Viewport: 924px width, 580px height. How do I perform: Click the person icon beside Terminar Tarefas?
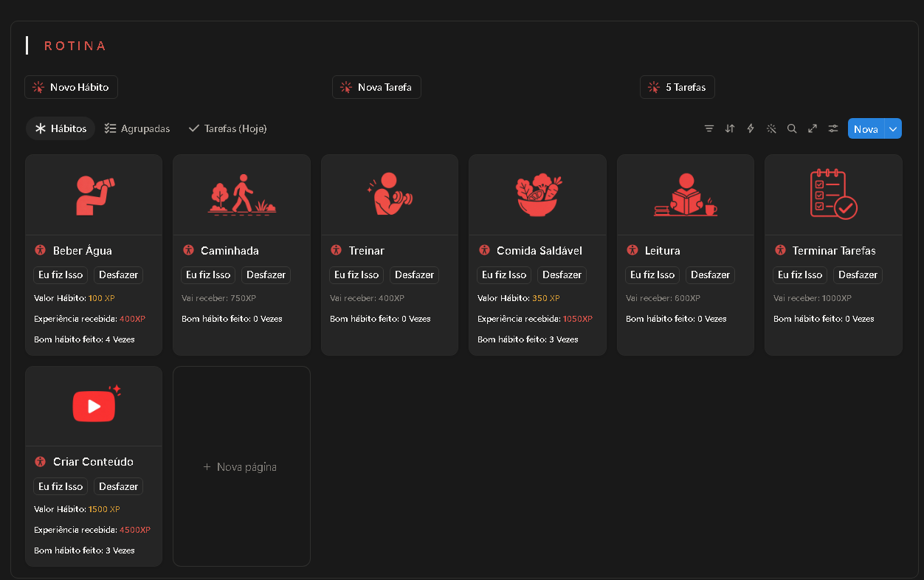pos(780,250)
